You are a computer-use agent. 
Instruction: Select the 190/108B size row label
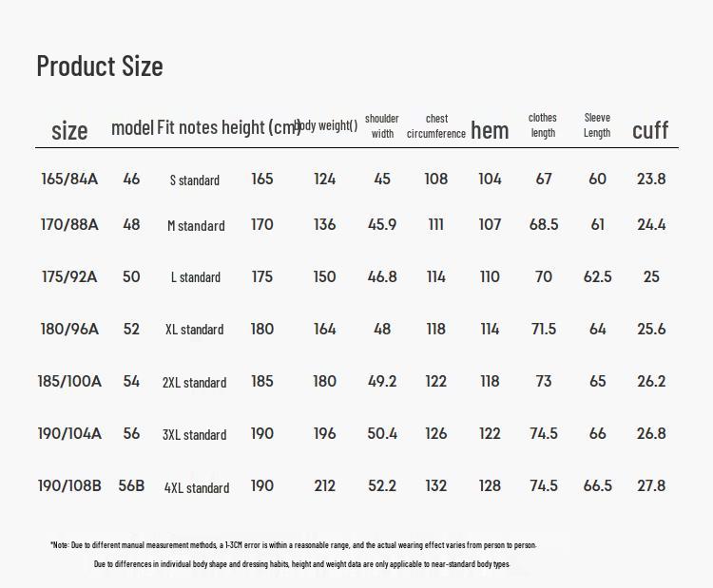point(69,485)
